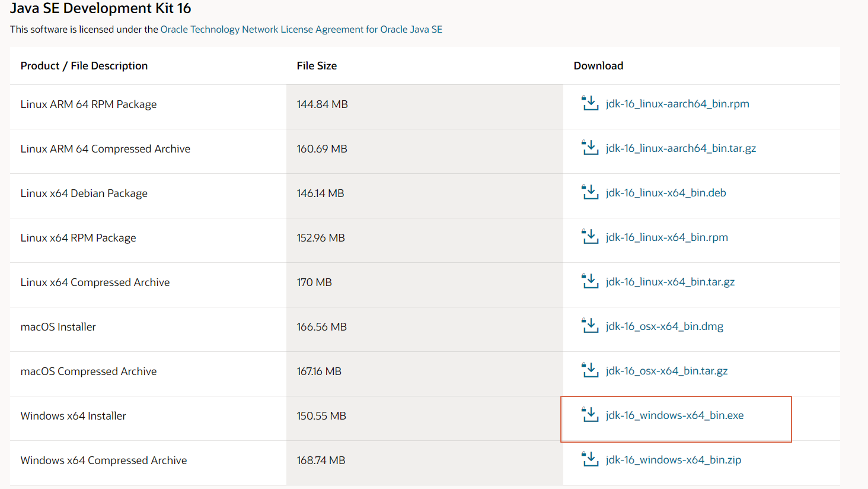The image size is (868, 489).
Task: Click jdk-16_linux-aarch64_bin.tar.gz link text
Action: [x=681, y=148]
